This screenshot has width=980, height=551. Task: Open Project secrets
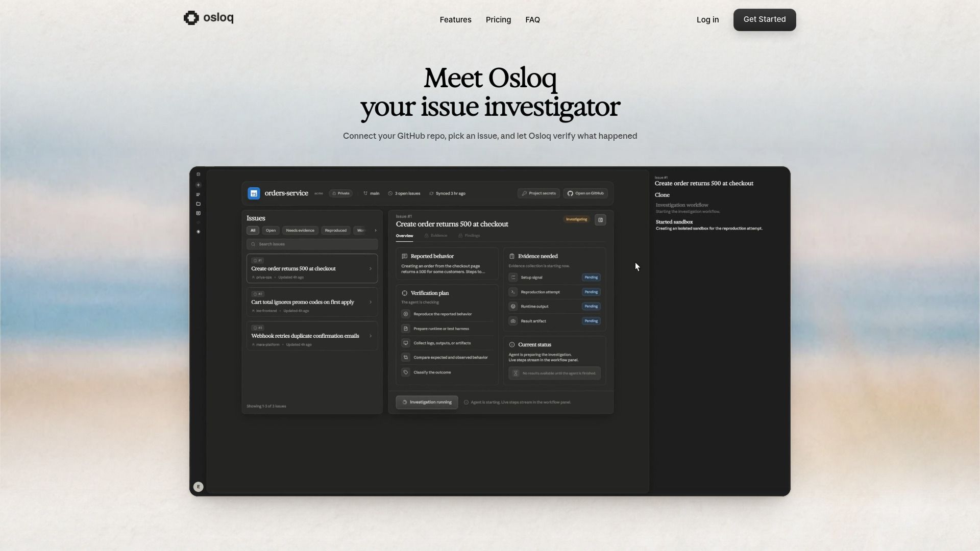point(538,193)
